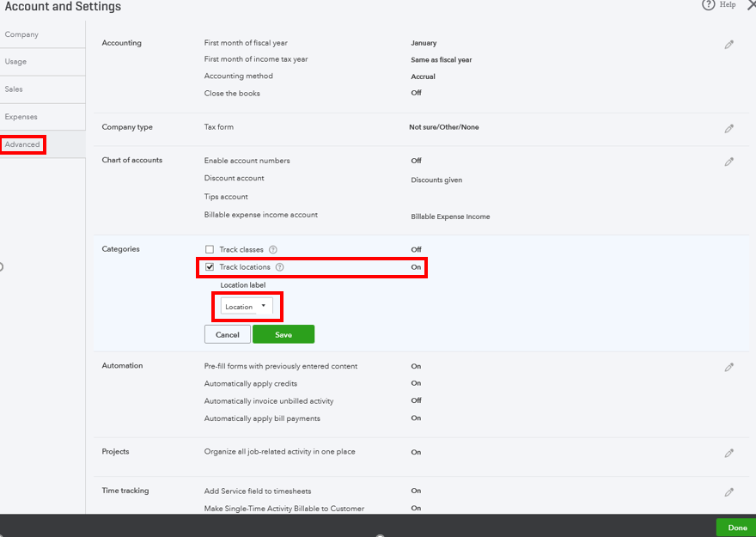Image resolution: width=756 pixels, height=537 pixels.
Task: Open Chart of accounts edit pencil
Action: point(729,162)
